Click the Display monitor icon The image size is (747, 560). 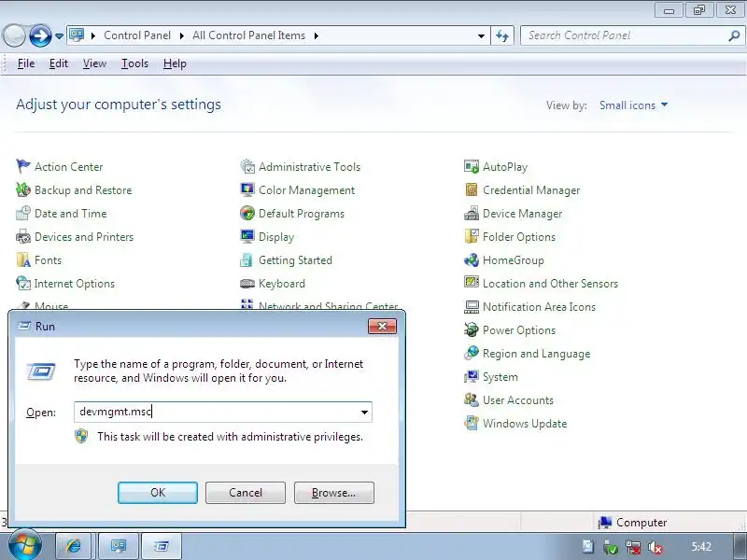pyautogui.click(x=247, y=236)
